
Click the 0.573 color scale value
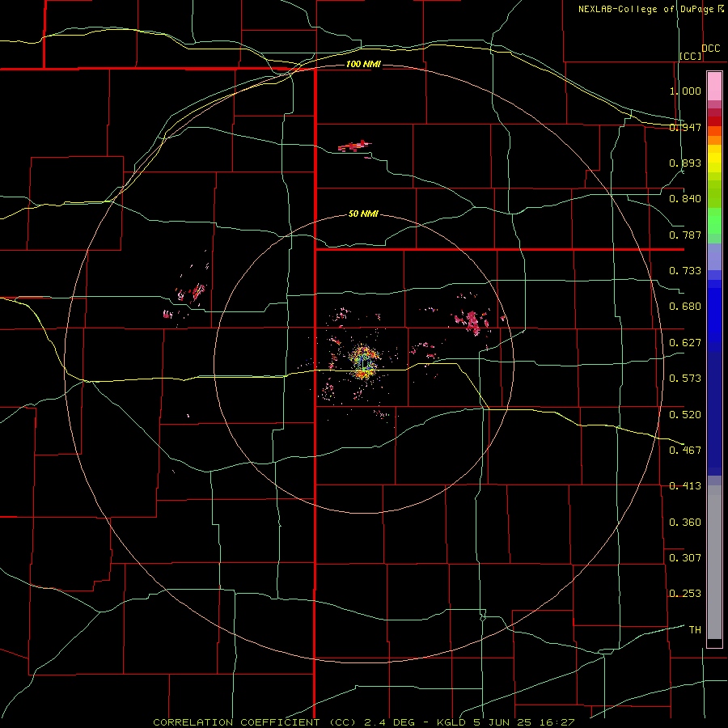(x=685, y=379)
